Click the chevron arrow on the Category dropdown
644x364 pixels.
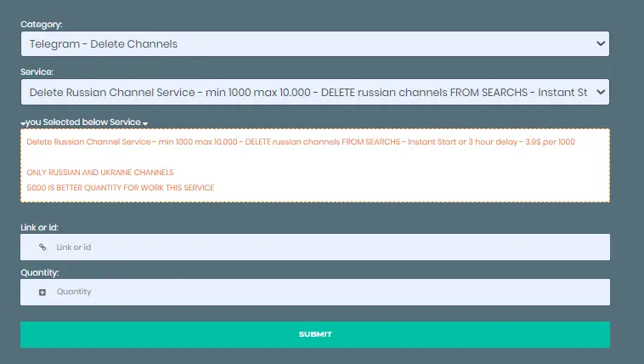601,43
